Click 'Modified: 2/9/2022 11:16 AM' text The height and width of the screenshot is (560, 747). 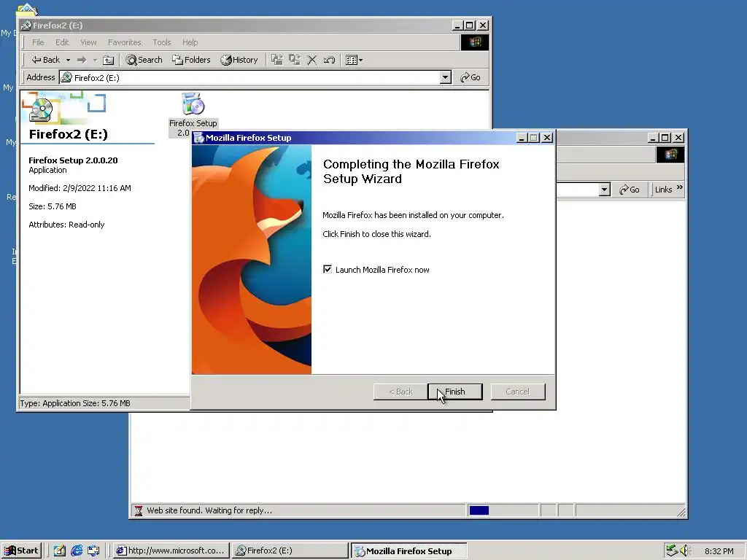click(80, 188)
